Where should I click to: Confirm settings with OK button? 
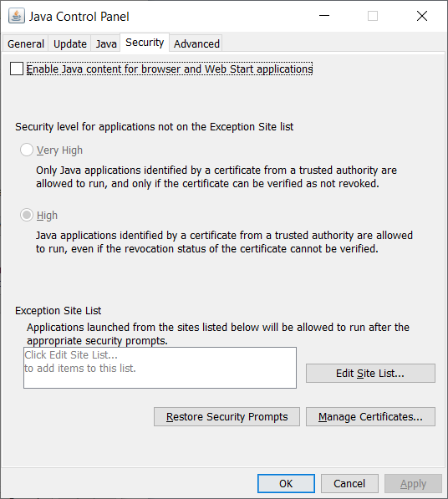pos(286,483)
